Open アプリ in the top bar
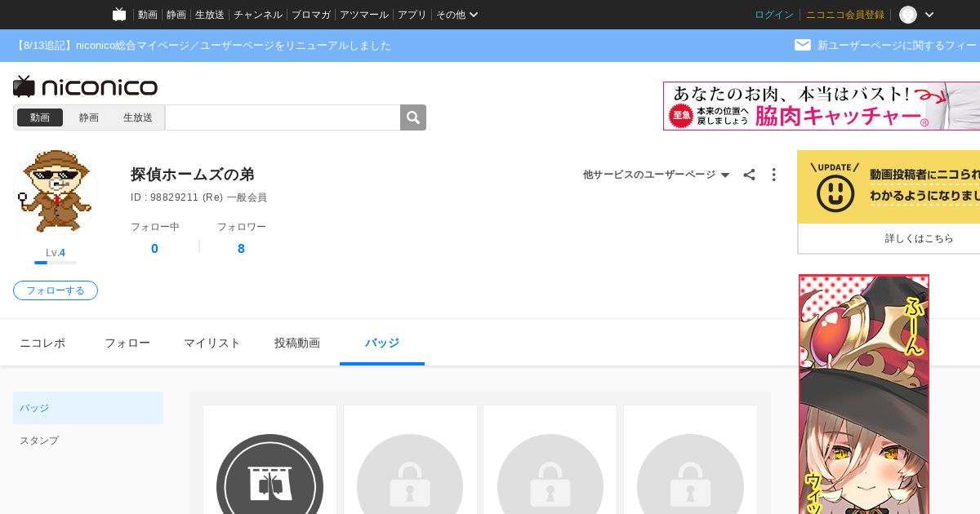980x514 pixels. 412,15
